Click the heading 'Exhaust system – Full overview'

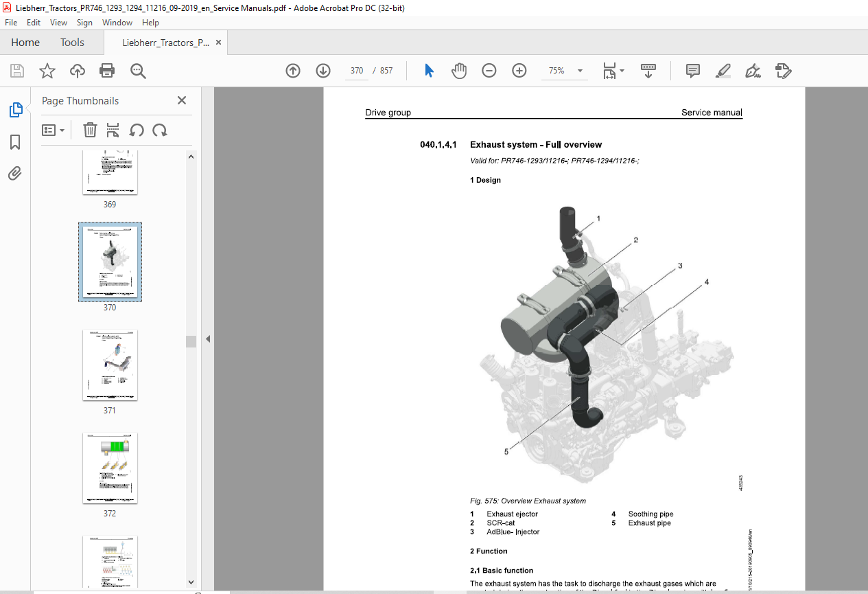coord(536,145)
